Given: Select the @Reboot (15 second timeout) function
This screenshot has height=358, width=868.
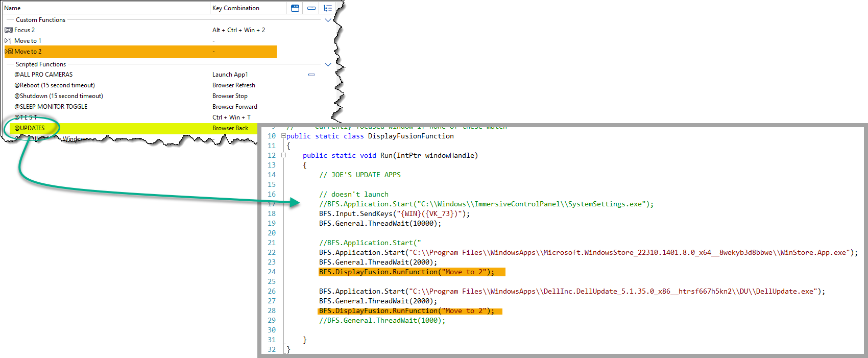Looking at the screenshot, I should [54, 85].
